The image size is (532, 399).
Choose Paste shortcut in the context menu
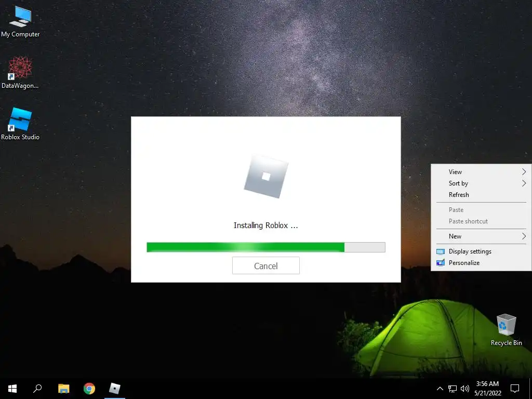point(481,221)
